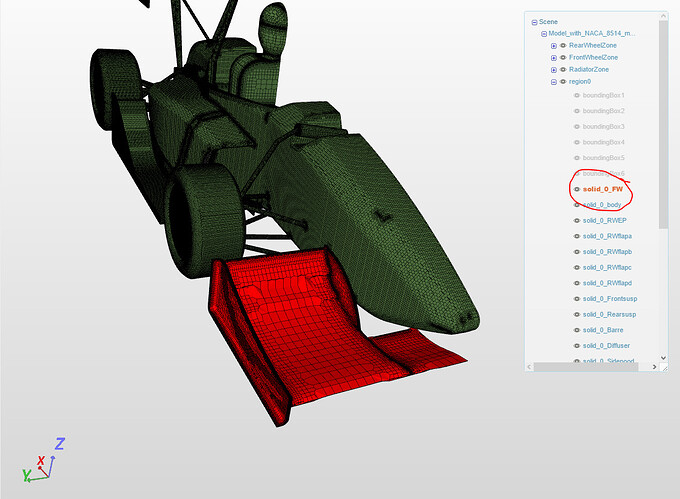Click the scene tree scroll-down arrow
Image resolution: width=680 pixels, height=499 pixels.
[663, 358]
